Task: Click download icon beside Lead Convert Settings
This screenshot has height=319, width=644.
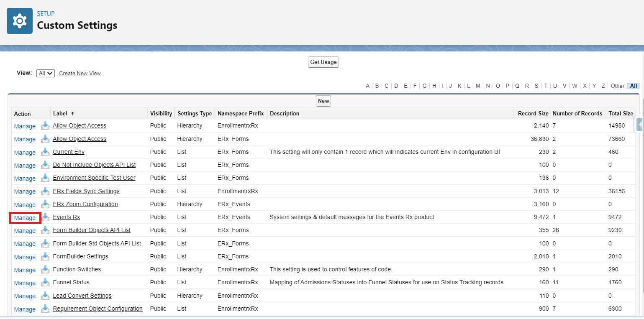Action: (x=45, y=296)
